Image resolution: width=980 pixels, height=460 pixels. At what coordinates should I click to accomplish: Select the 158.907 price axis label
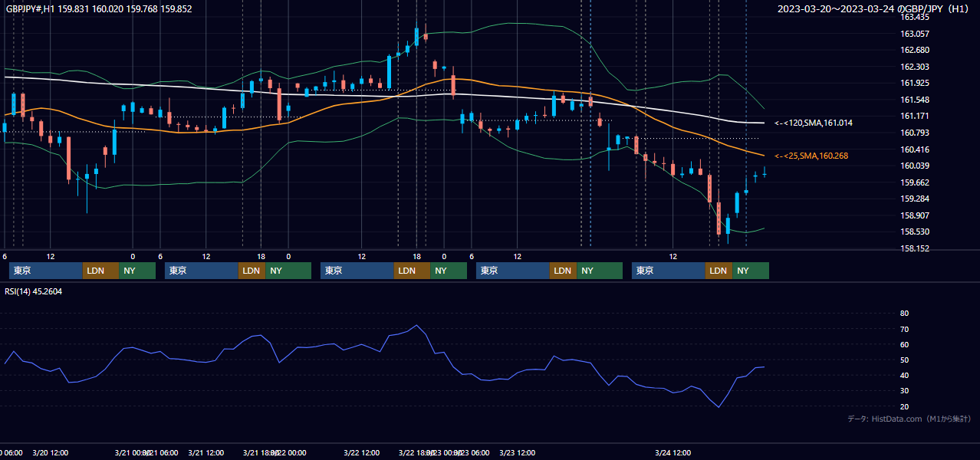point(915,215)
